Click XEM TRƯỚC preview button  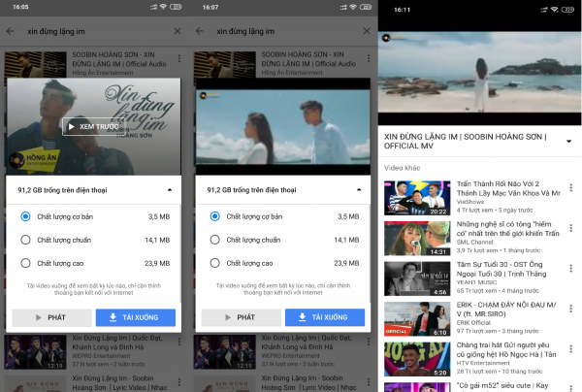(x=93, y=126)
